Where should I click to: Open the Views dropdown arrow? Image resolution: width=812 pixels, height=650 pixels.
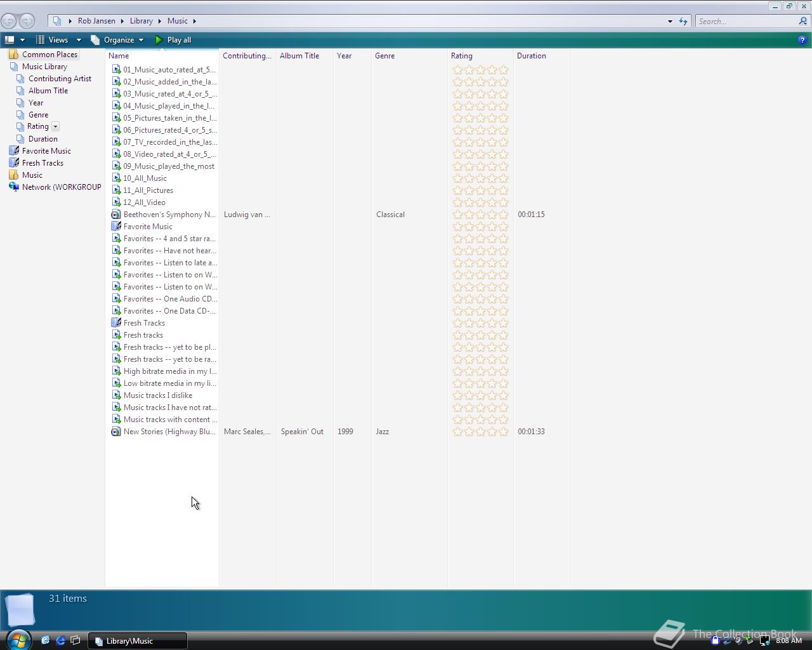click(x=79, y=40)
